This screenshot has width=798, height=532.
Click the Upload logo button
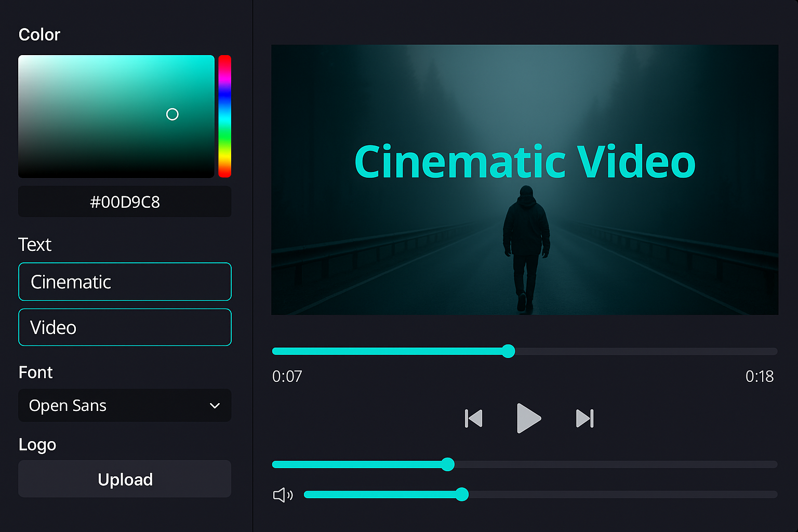[125, 479]
